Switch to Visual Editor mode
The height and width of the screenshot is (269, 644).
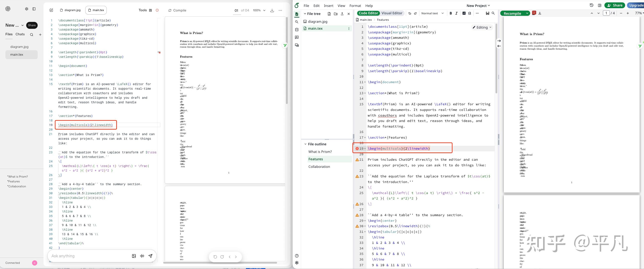[x=392, y=13]
